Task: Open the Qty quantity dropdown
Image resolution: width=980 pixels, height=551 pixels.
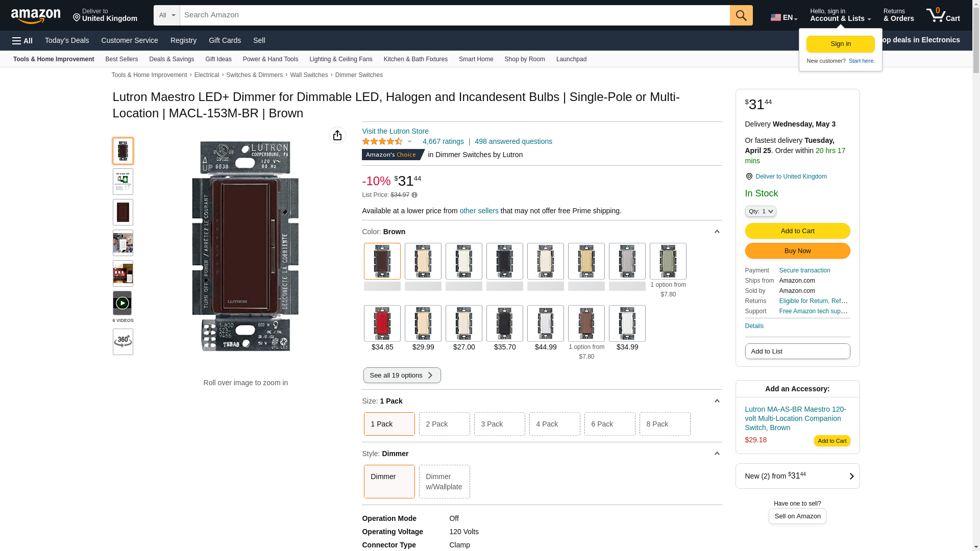Action: tap(760, 211)
